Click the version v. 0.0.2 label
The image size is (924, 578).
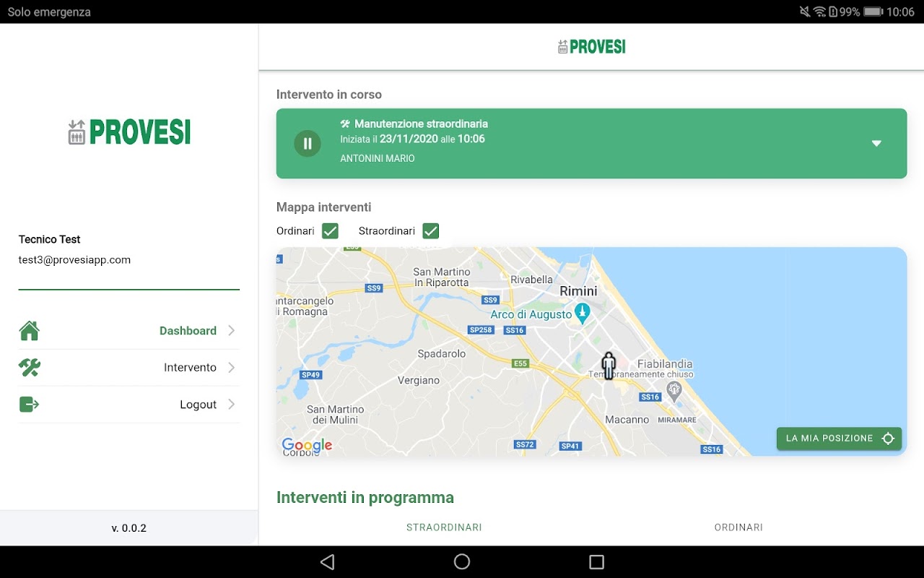(x=129, y=528)
